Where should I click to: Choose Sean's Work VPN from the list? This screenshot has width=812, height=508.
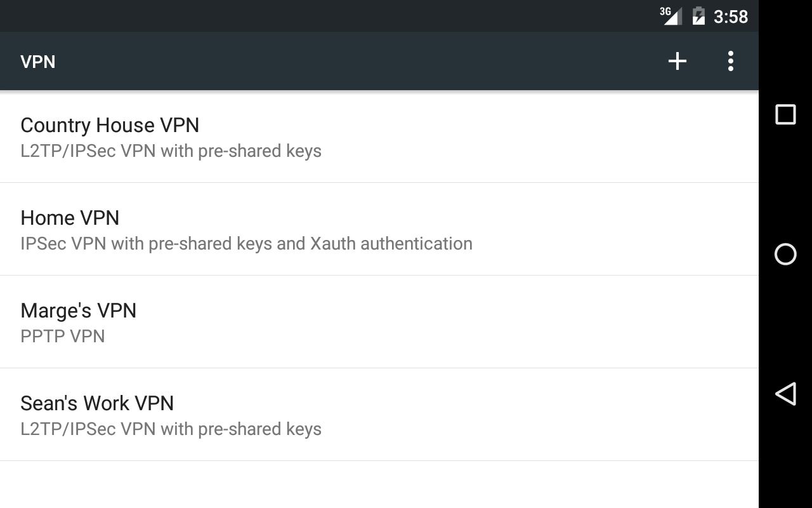pyautogui.click(x=97, y=403)
